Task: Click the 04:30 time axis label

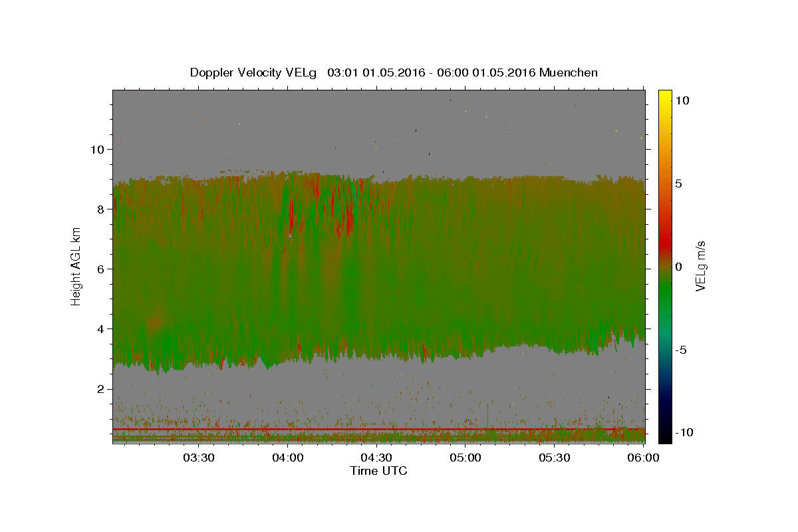Action: (x=376, y=458)
